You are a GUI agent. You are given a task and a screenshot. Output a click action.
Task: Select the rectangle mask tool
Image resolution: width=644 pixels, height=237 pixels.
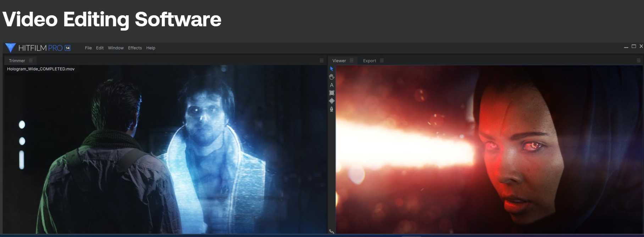point(332,93)
